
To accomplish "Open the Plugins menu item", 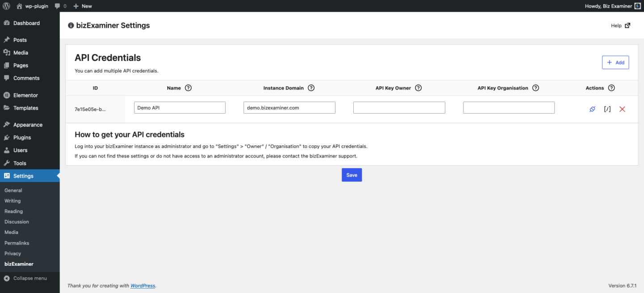I will [21, 137].
